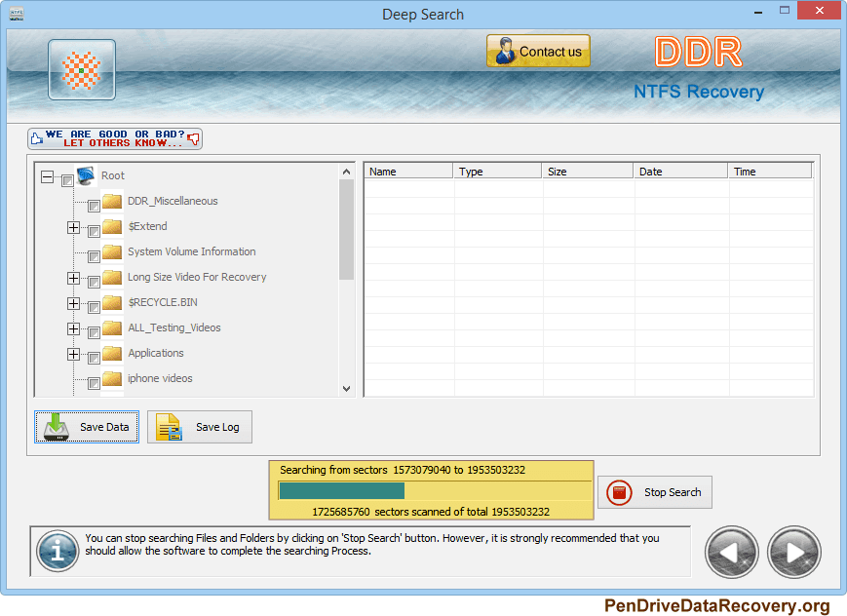Click the ALL_Testing_Videos folder icon
This screenshot has height=616, width=847.
point(112,328)
